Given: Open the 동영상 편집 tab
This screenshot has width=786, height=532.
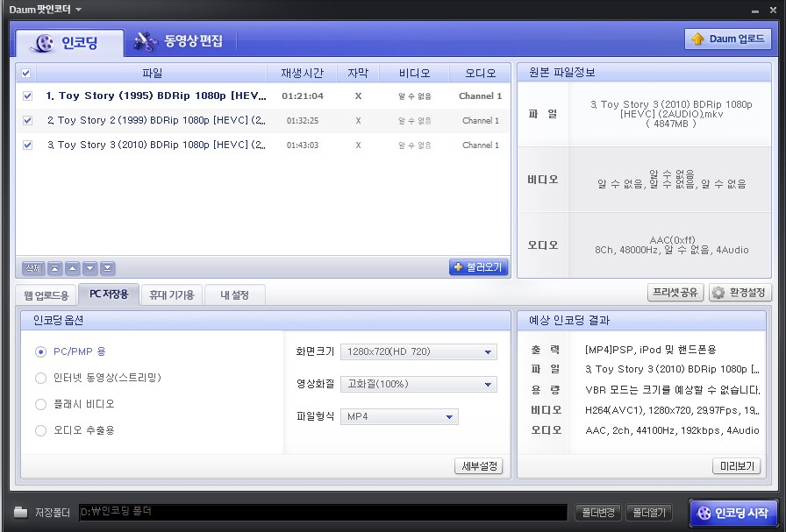Looking at the screenshot, I should [x=179, y=41].
